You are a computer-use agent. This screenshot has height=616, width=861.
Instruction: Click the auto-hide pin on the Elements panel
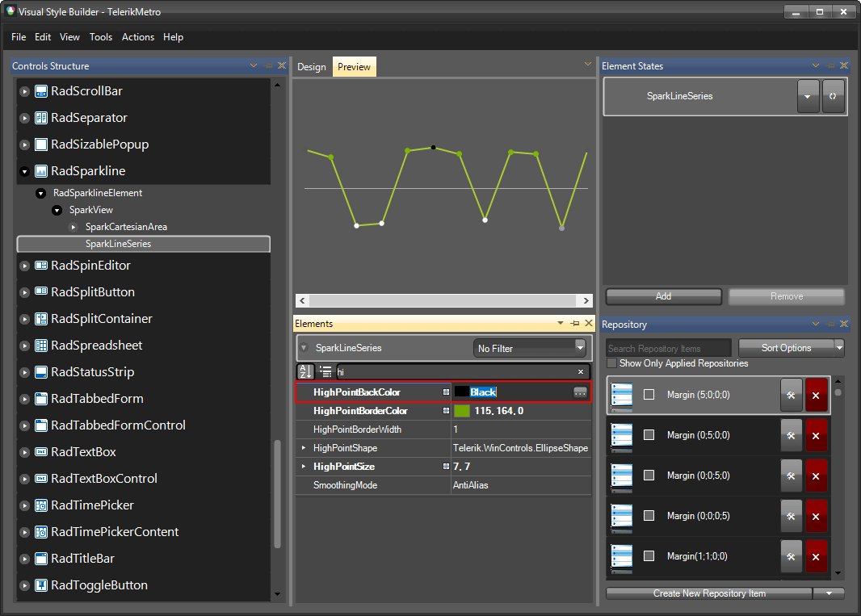point(576,323)
